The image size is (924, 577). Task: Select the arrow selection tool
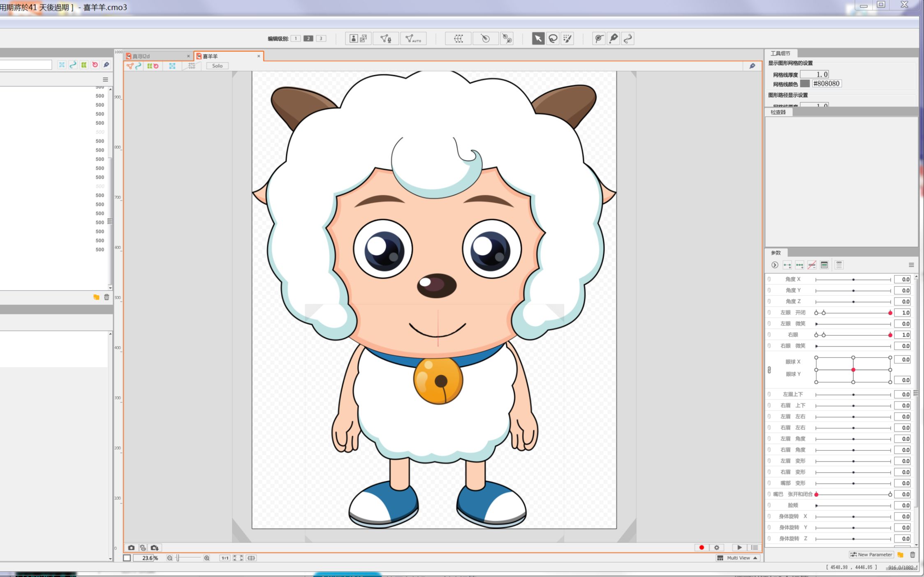coord(538,39)
